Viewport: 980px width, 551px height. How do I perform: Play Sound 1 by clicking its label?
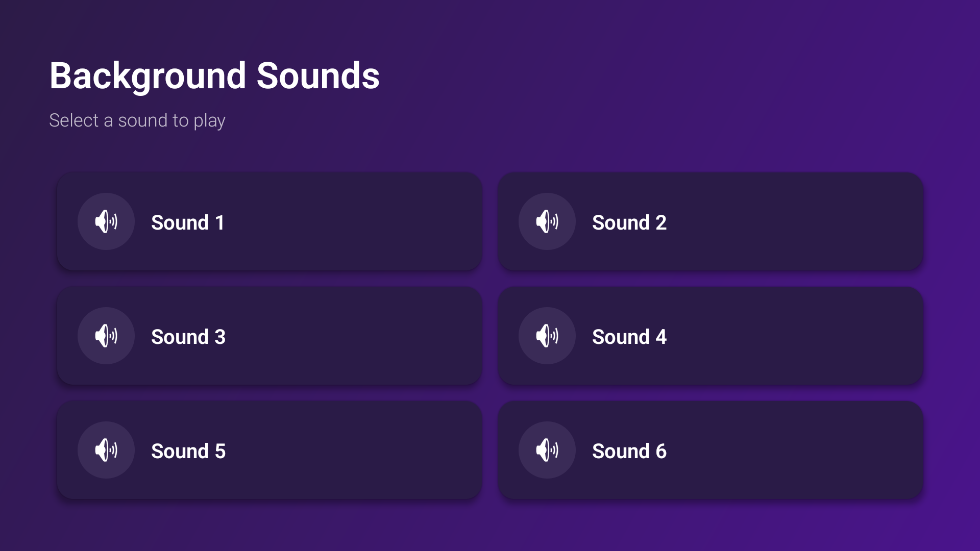188,222
